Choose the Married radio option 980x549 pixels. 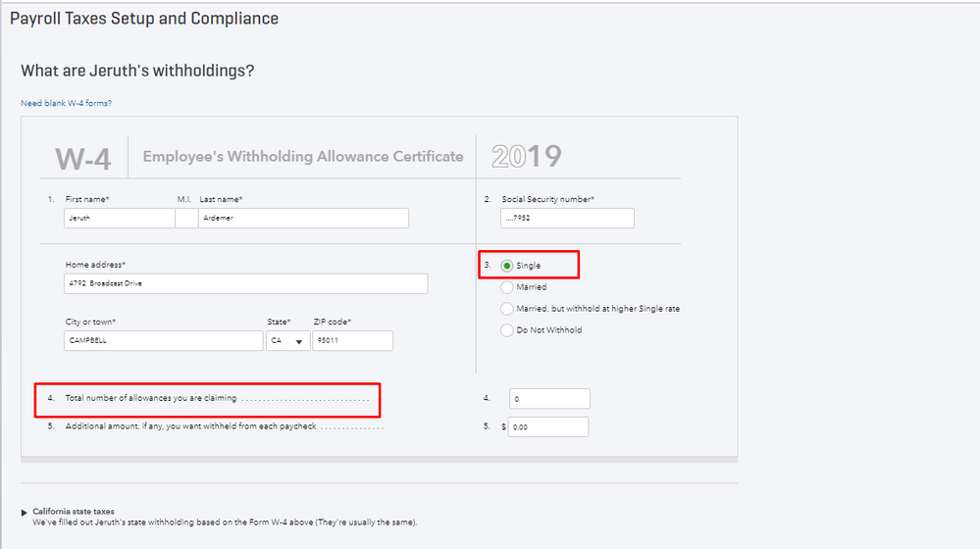tap(507, 287)
